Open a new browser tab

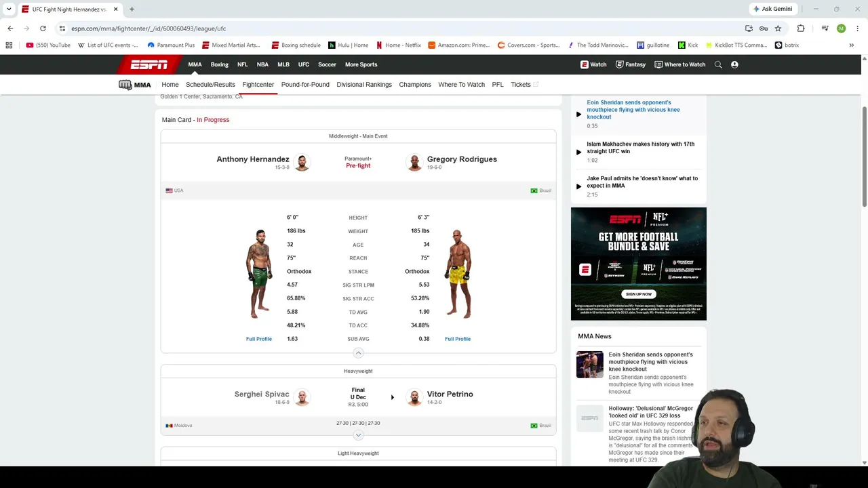click(x=132, y=9)
